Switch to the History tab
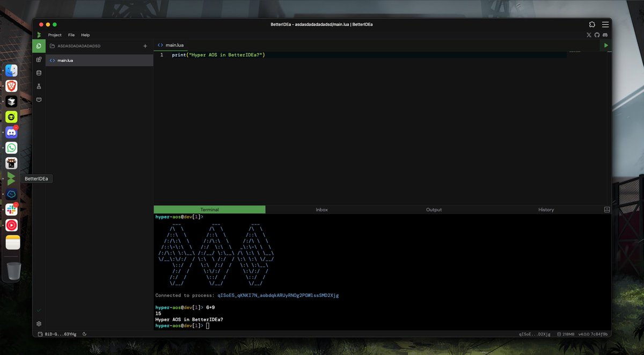644x355 pixels. tap(546, 209)
